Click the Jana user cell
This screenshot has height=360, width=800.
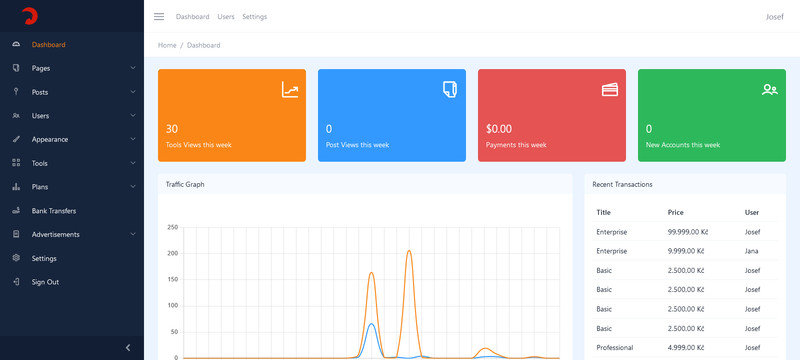click(x=751, y=251)
